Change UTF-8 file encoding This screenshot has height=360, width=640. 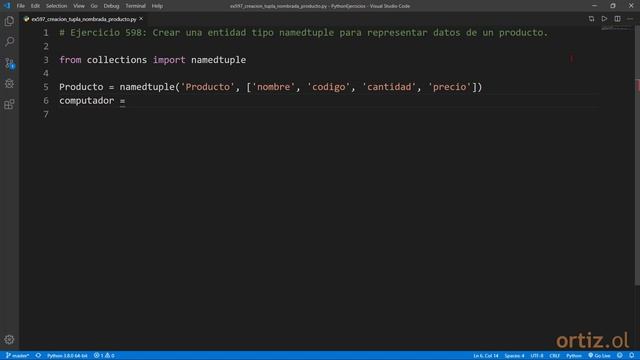(537, 356)
